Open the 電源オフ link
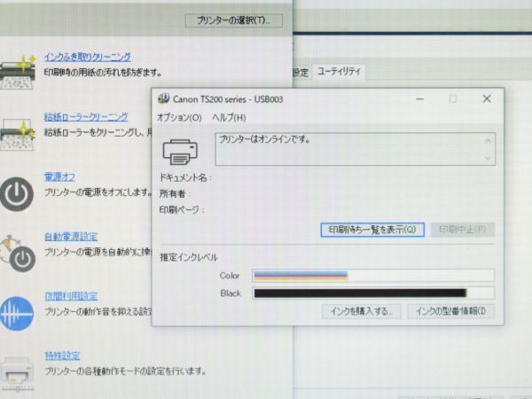Image resolution: width=532 pixels, height=399 pixels. tap(59, 176)
